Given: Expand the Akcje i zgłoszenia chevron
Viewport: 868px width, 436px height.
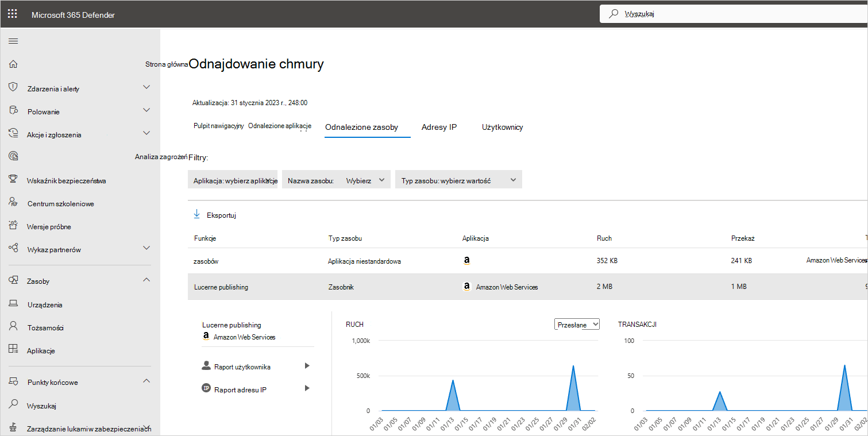Looking at the screenshot, I should (146, 133).
